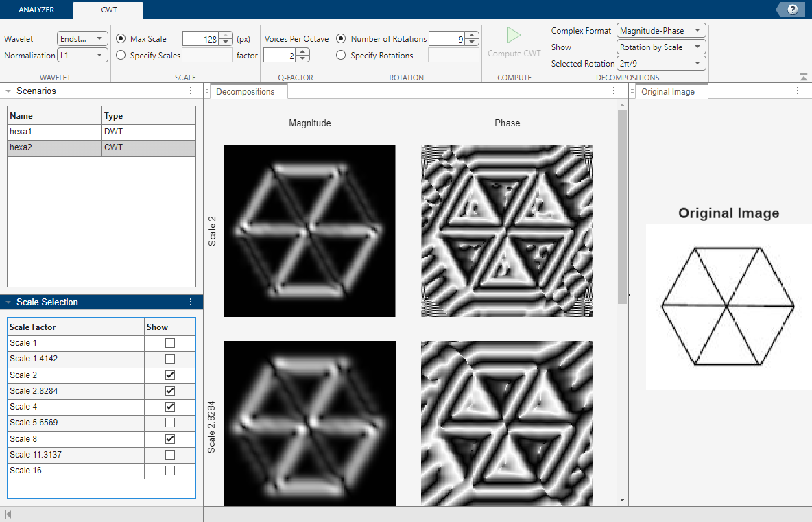Image resolution: width=812 pixels, height=522 pixels.
Task: Open the Scale Selection options menu
Action: pyautogui.click(x=190, y=302)
